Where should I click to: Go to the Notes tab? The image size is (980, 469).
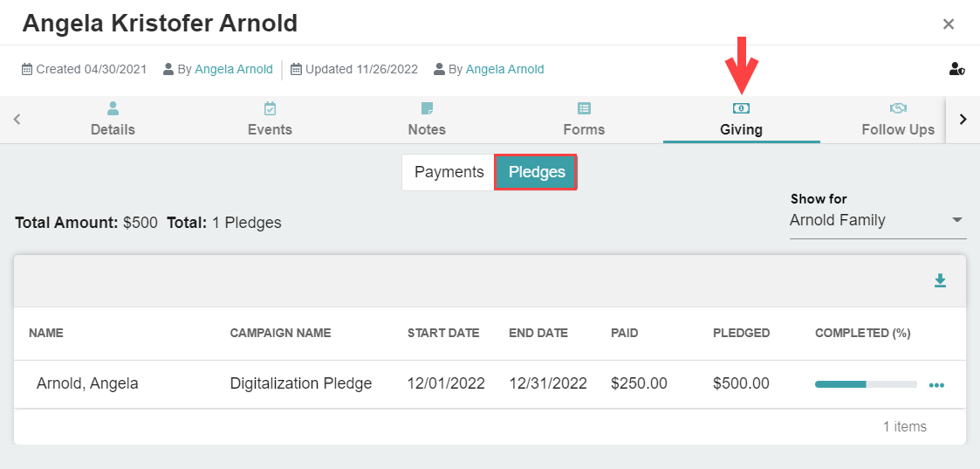(427, 120)
